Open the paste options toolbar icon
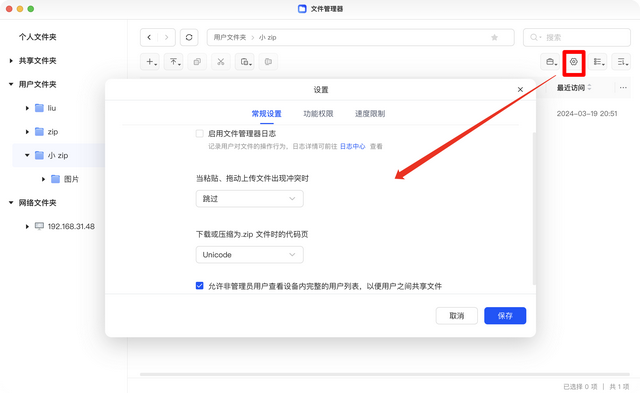This screenshot has height=393, width=640. 244,62
